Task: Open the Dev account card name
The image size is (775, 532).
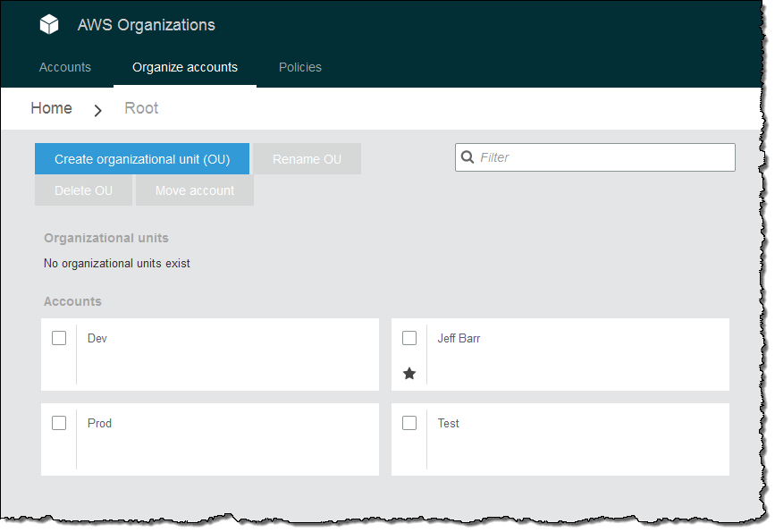Action: 97,339
